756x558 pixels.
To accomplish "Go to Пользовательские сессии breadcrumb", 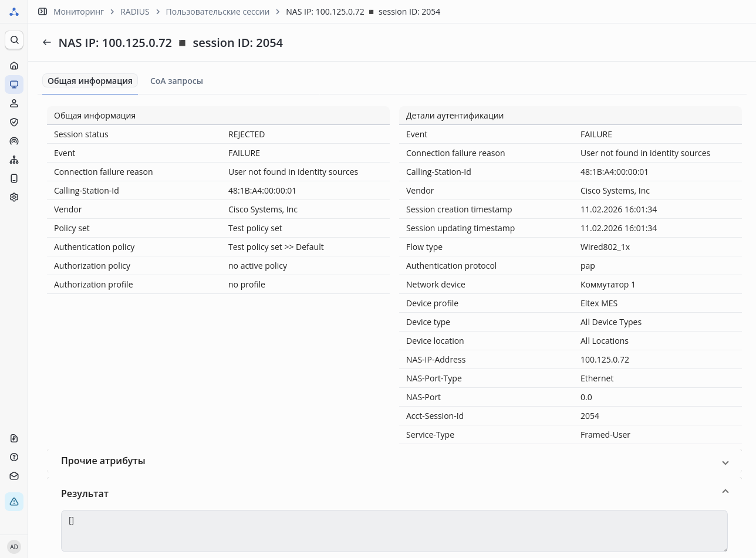I will (x=218, y=12).
